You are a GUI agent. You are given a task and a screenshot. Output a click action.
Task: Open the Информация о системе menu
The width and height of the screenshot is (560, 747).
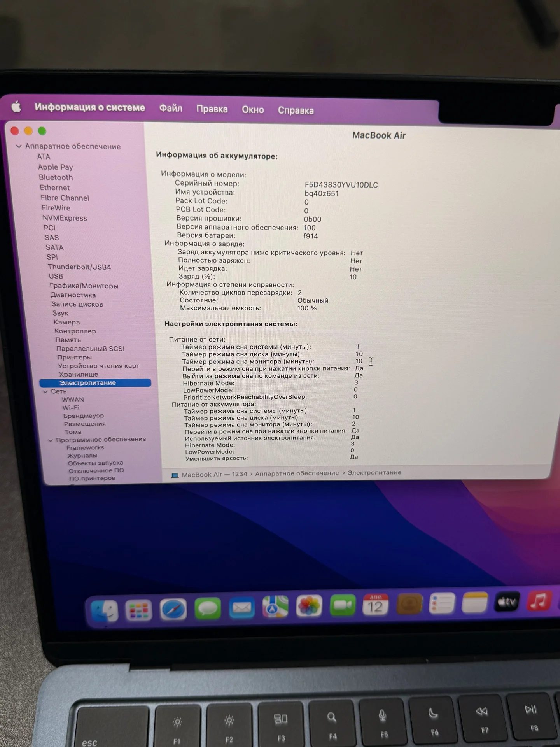tap(90, 107)
